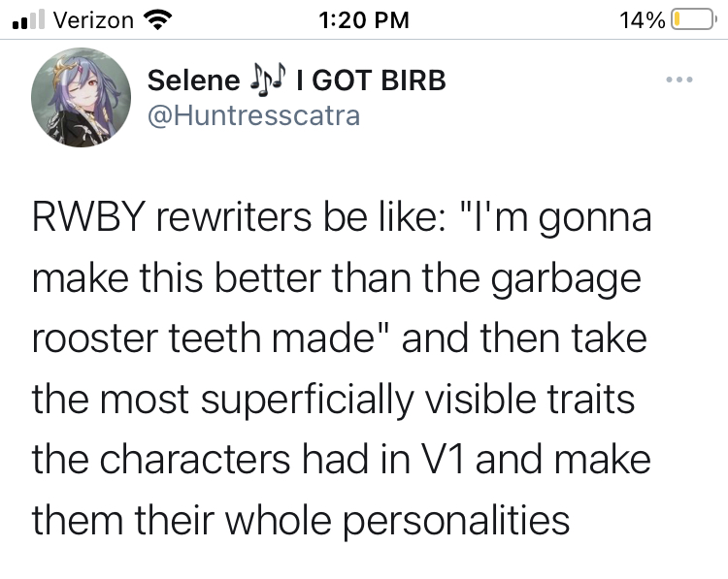
Task: Click the display name Selene
Action: pos(193,80)
